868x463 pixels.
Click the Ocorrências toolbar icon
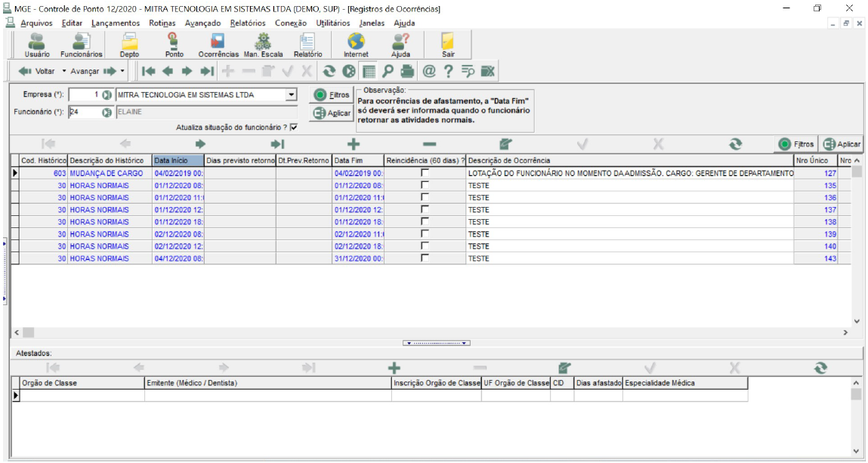(218, 45)
